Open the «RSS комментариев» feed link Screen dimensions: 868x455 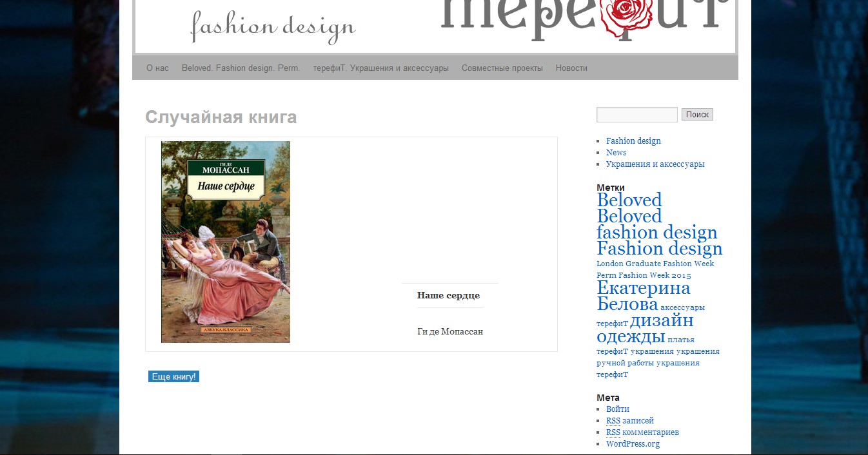(642, 432)
